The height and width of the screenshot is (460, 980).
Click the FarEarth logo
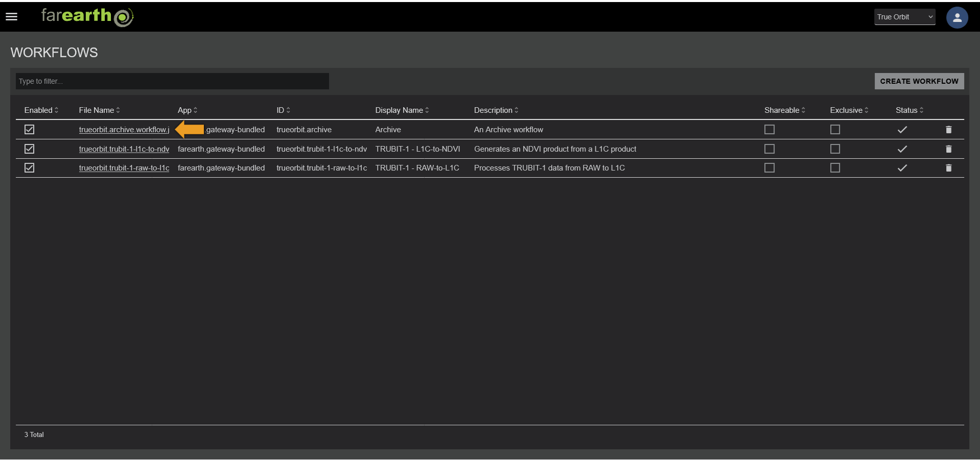87,17
